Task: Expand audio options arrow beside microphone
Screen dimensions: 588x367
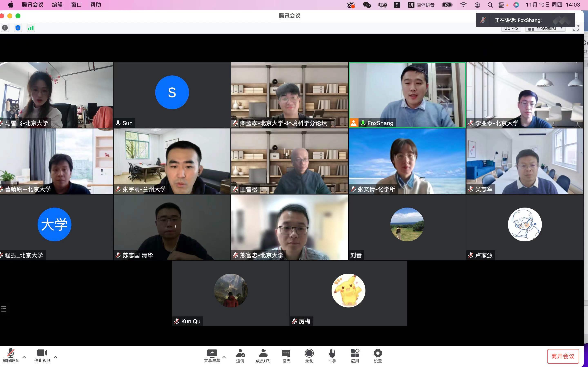Action: 24,357
